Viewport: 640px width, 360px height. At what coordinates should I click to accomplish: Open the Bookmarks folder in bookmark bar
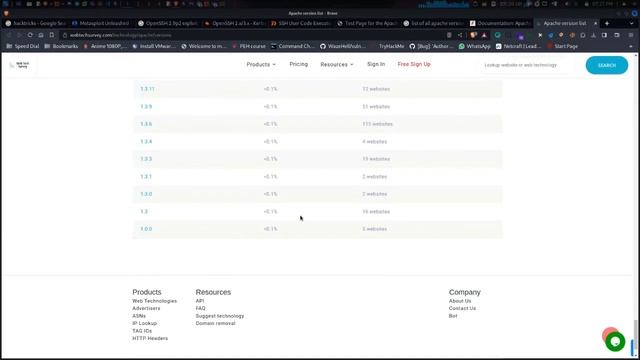61,47
